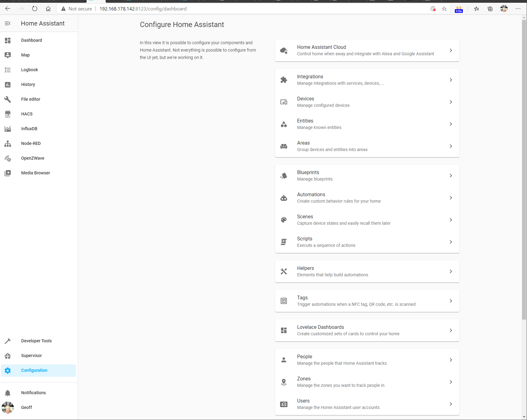
Task: Open the File editor wrench icon
Action: pyautogui.click(x=8, y=99)
